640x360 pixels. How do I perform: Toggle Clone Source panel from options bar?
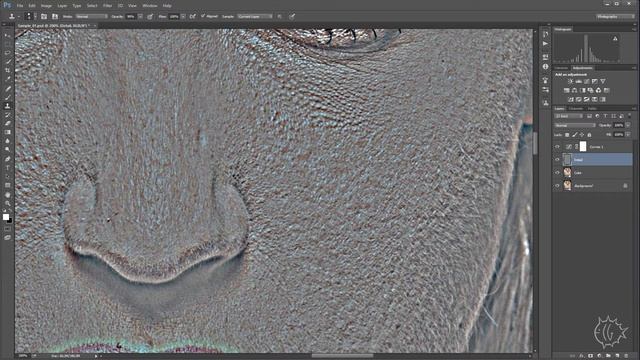point(54,16)
